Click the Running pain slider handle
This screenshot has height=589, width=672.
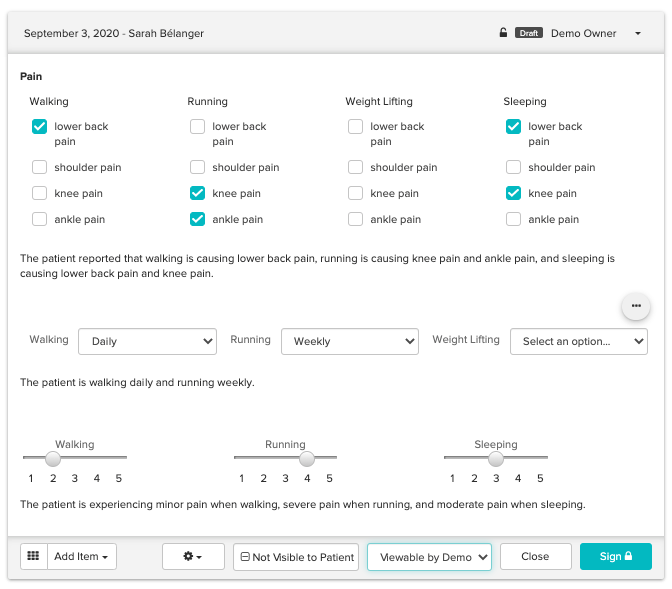(307, 459)
